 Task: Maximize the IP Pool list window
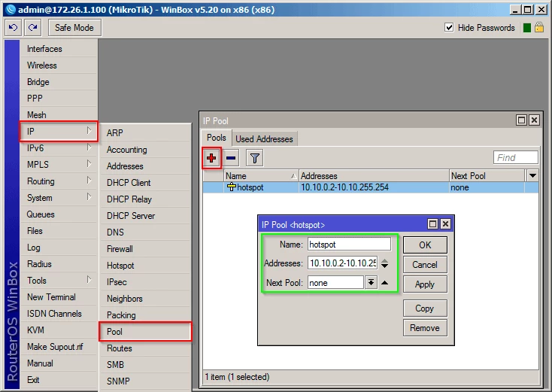(521, 120)
